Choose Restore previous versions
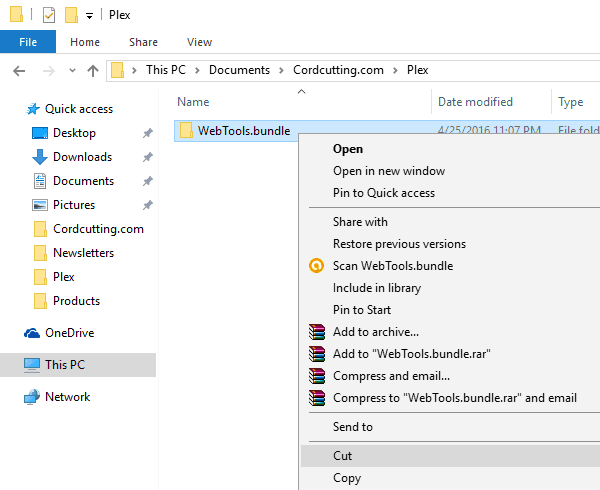This screenshot has height=490, width=600. click(399, 244)
